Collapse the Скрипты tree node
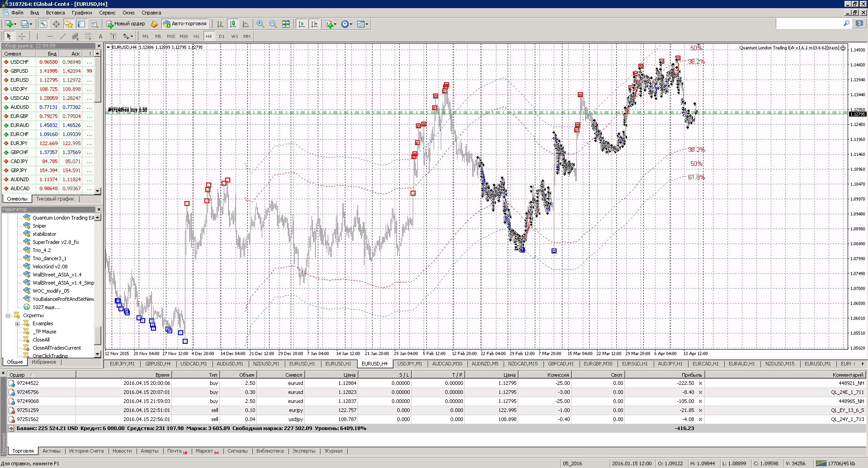868x468 pixels. click(8, 316)
